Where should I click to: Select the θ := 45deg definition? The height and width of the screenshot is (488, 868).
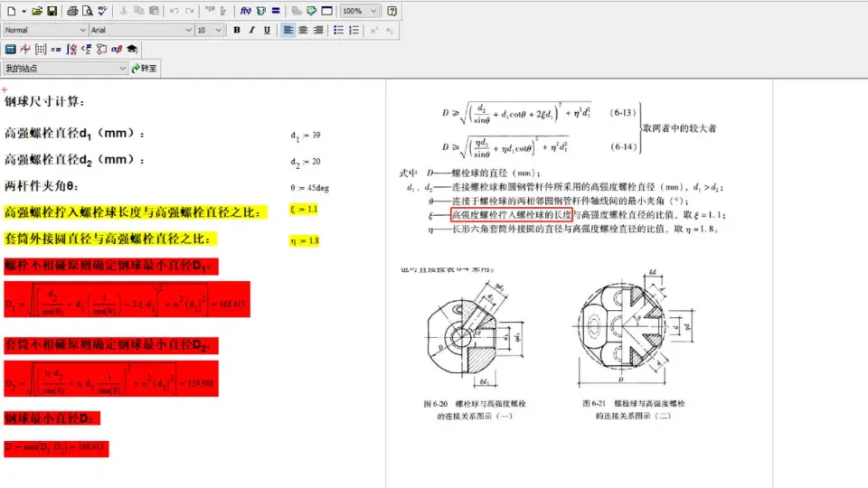[x=309, y=188]
